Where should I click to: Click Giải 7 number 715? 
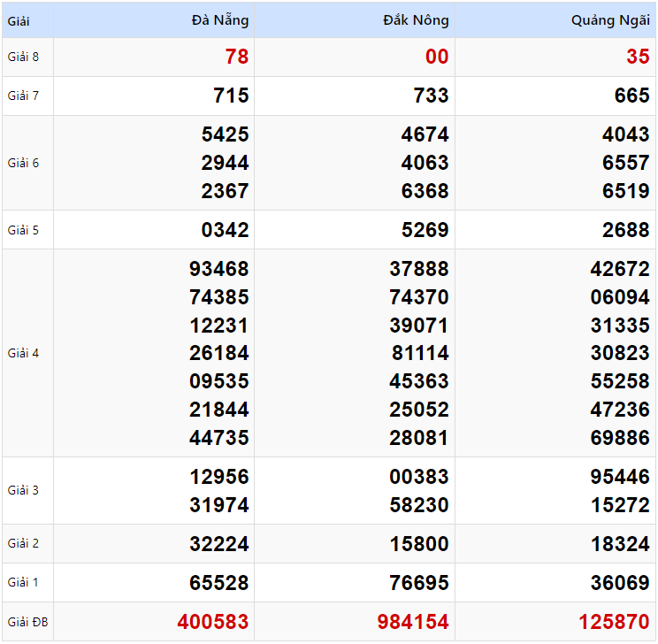pos(231,96)
